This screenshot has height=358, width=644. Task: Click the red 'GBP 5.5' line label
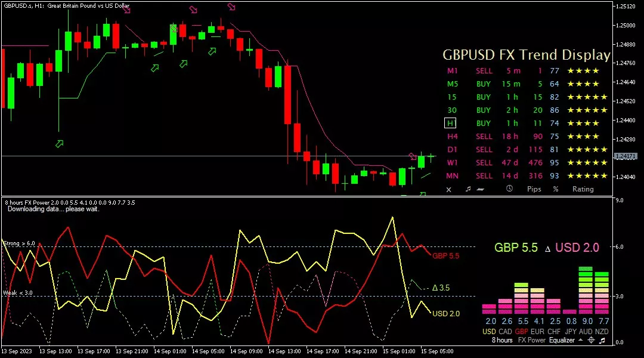(x=445, y=255)
